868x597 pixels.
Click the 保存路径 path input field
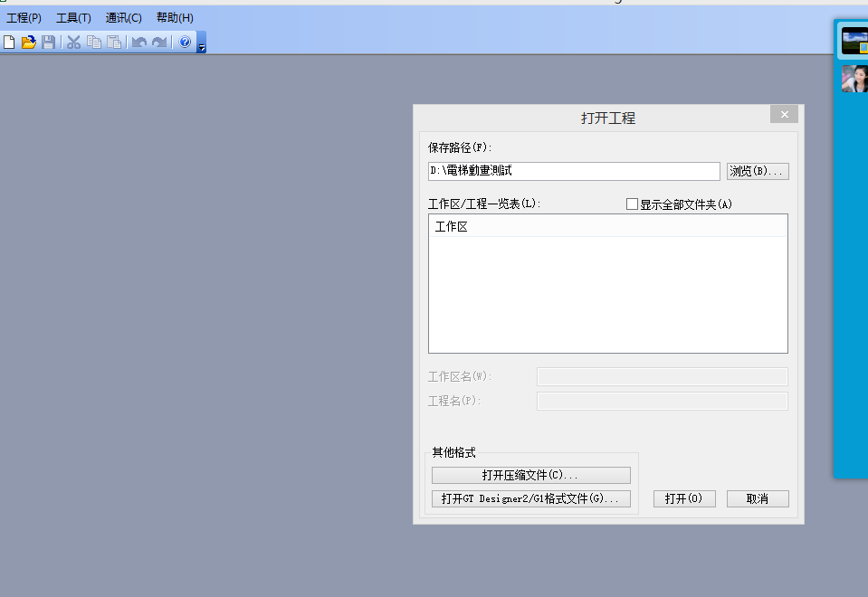coord(574,171)
